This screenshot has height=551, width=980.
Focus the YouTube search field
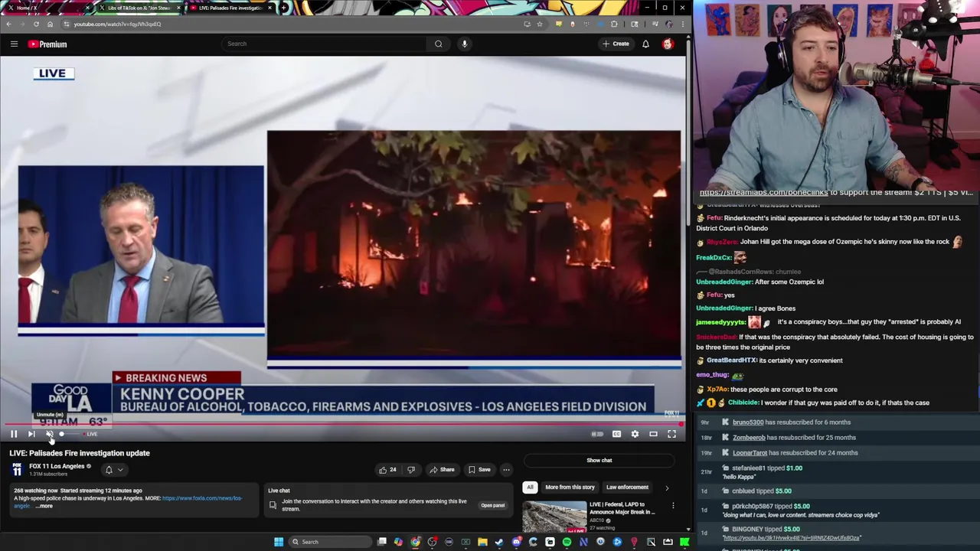325,44
